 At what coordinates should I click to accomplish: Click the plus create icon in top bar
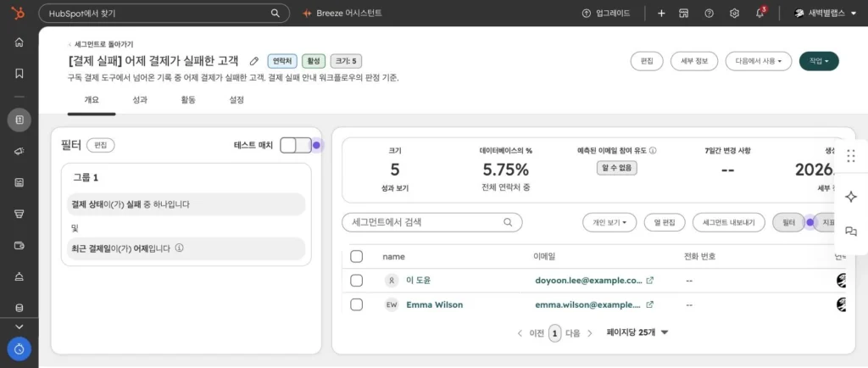click(x=661, y=14)
